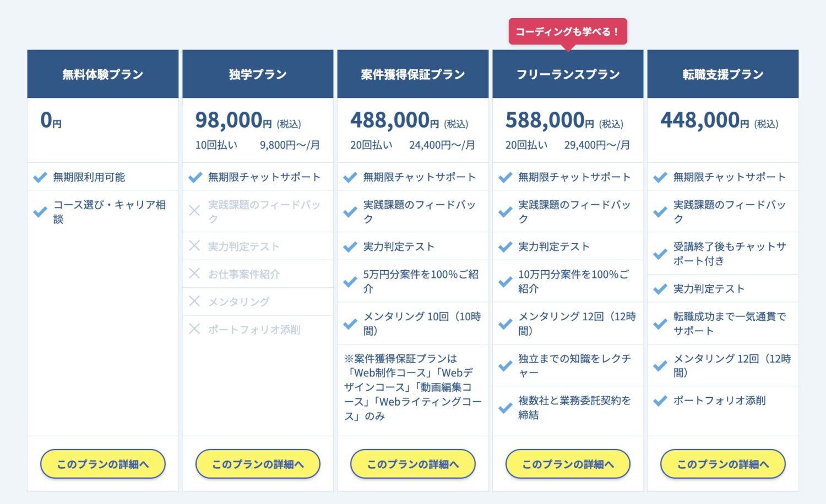Click the 転職支援プラン header
Screen dimensions: 826x504
pyautogui.click(x=723, y=74)
